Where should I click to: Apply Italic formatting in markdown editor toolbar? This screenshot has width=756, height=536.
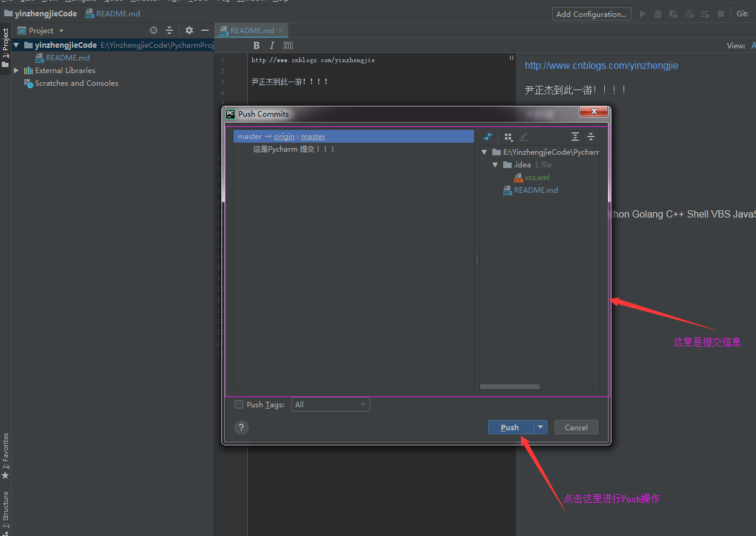[x=272, y=45]
